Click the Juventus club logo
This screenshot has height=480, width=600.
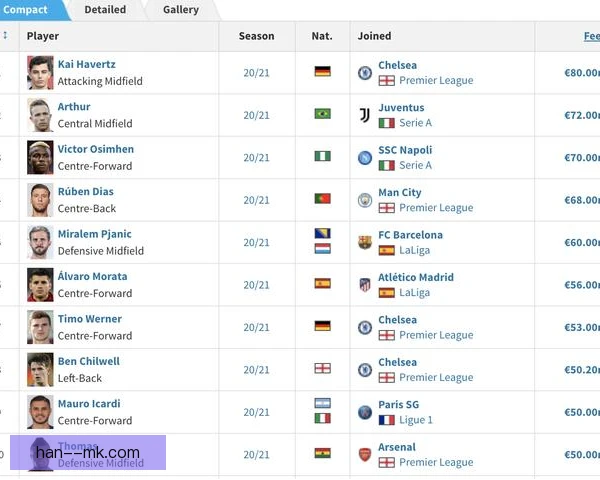[365, 115]
